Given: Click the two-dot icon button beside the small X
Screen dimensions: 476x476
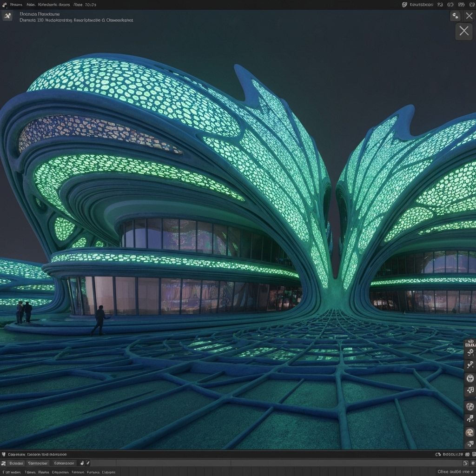Looking at the screenshot, I should tap(456, 16).
